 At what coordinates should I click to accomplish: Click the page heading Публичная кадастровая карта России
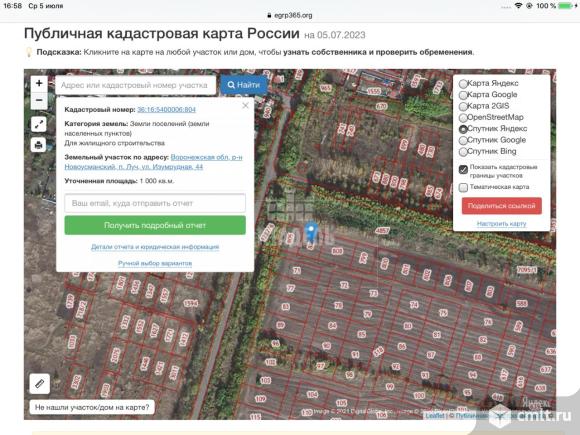coord(162,34)
